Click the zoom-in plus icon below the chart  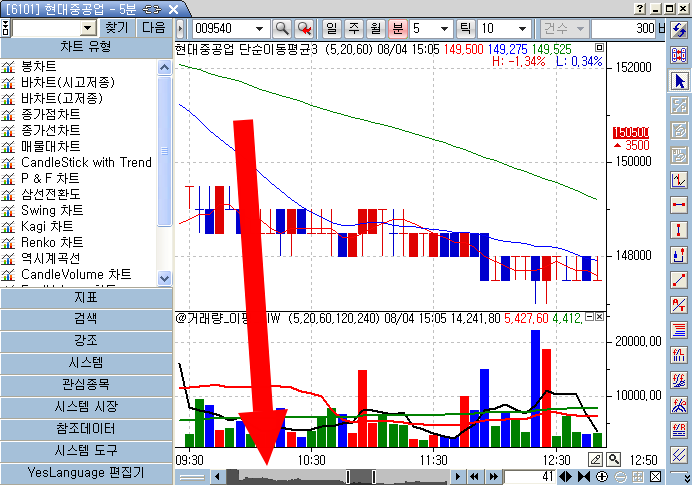[602, 476]
